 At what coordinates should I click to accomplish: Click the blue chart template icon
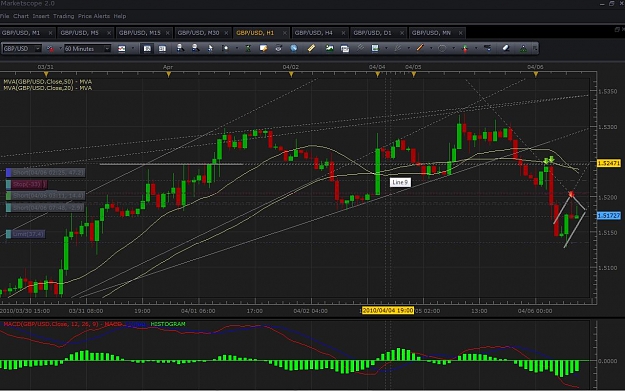click(x=375, y=48)
